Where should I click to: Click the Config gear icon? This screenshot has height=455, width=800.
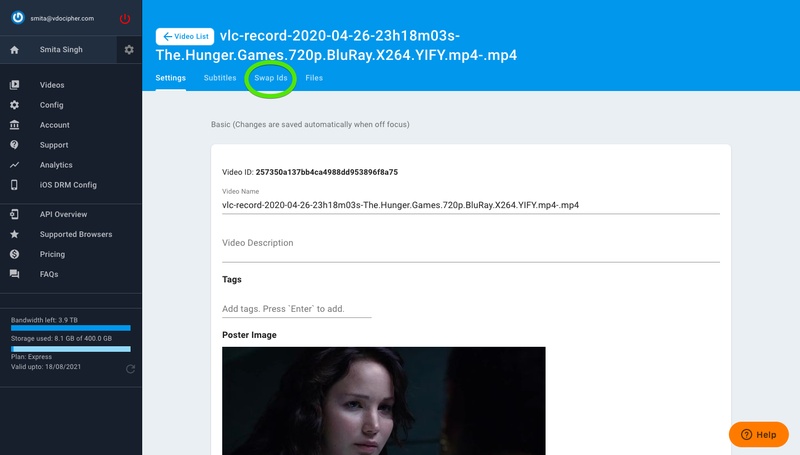14,105
